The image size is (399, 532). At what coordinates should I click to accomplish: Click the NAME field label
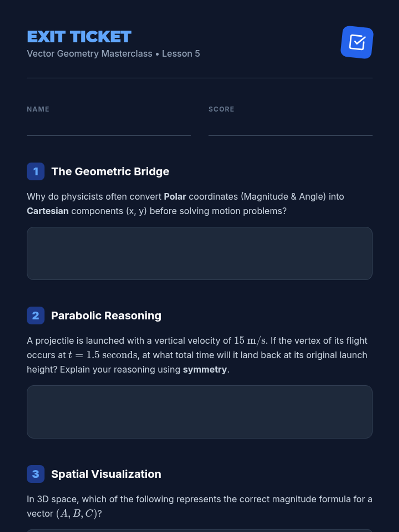(38, 109)
